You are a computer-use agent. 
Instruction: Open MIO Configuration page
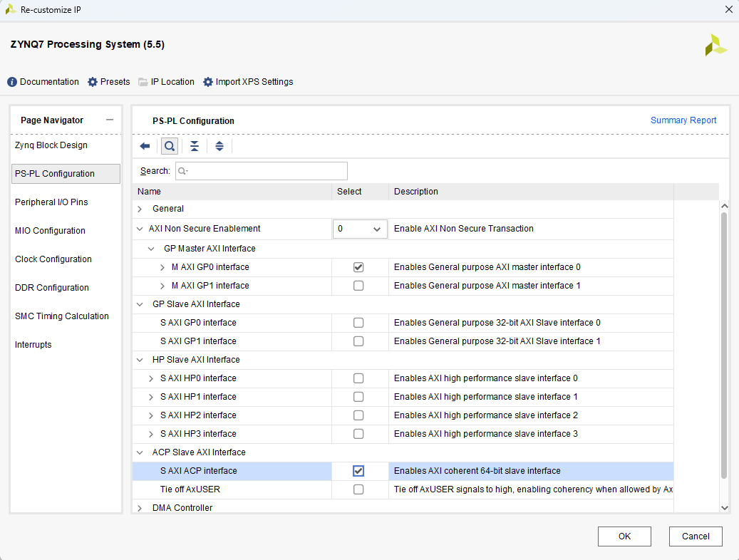50,231
